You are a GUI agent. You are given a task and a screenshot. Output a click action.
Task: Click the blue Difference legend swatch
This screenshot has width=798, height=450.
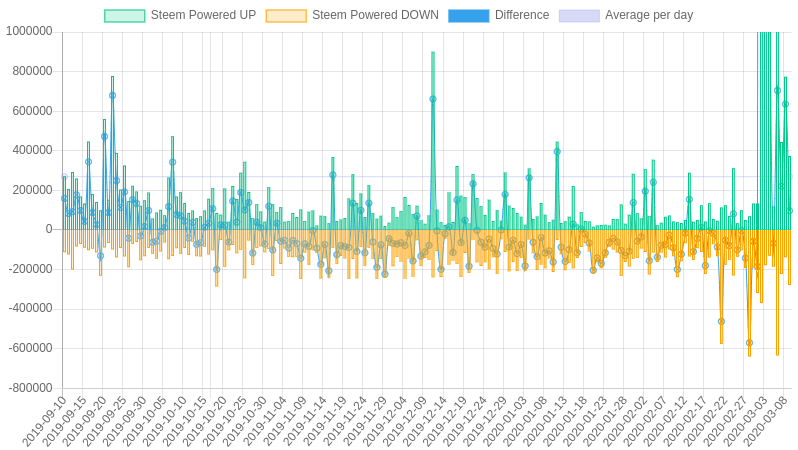point(469,16)
